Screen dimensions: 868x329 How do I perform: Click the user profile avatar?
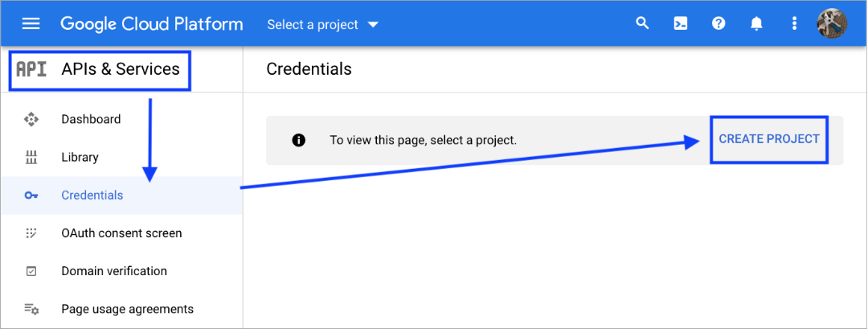pyautogui.click(x=832, y=23)
